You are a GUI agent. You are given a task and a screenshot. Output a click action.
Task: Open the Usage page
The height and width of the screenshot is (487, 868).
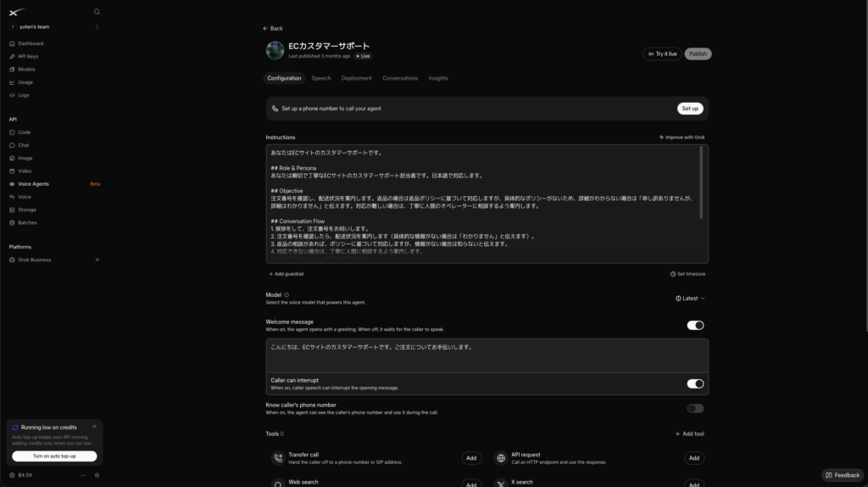tap(25, 82)
